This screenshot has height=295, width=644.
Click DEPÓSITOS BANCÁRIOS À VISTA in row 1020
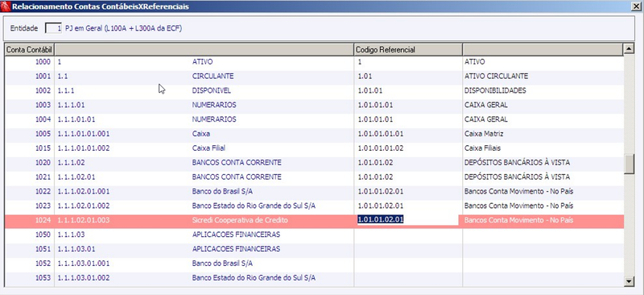click(x=517, y=163)
